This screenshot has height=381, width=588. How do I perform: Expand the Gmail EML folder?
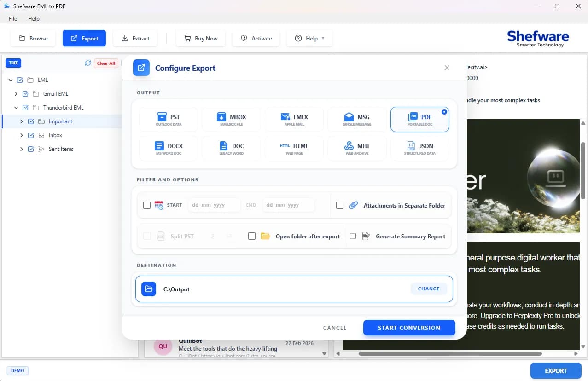(x=16, y=94)
